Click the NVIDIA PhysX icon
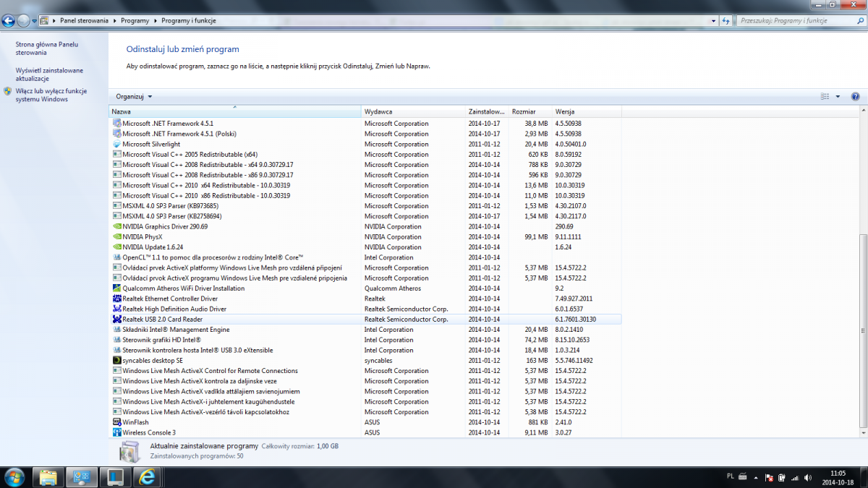 pos(117,236)
